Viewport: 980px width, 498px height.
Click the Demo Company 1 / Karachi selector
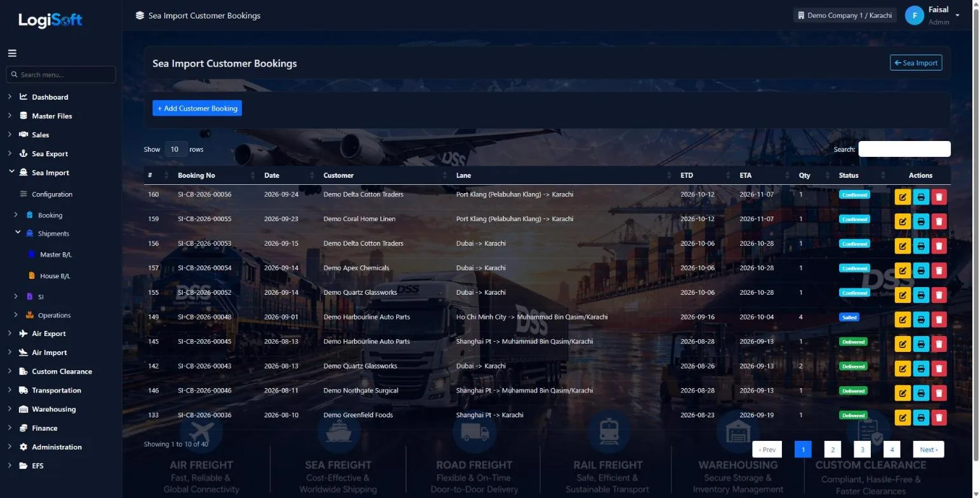pyautogui.click(x=845, y=15)
